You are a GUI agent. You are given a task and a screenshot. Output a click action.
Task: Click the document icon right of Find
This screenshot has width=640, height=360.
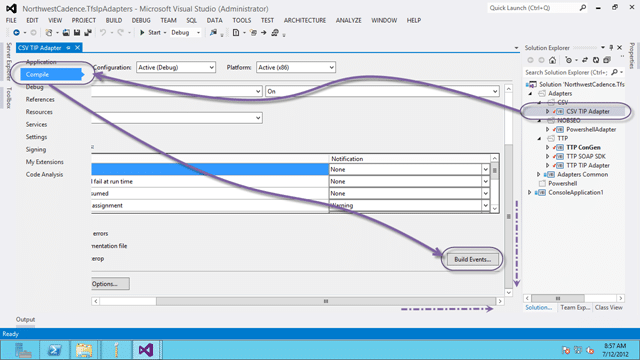(x=236, y=33)
